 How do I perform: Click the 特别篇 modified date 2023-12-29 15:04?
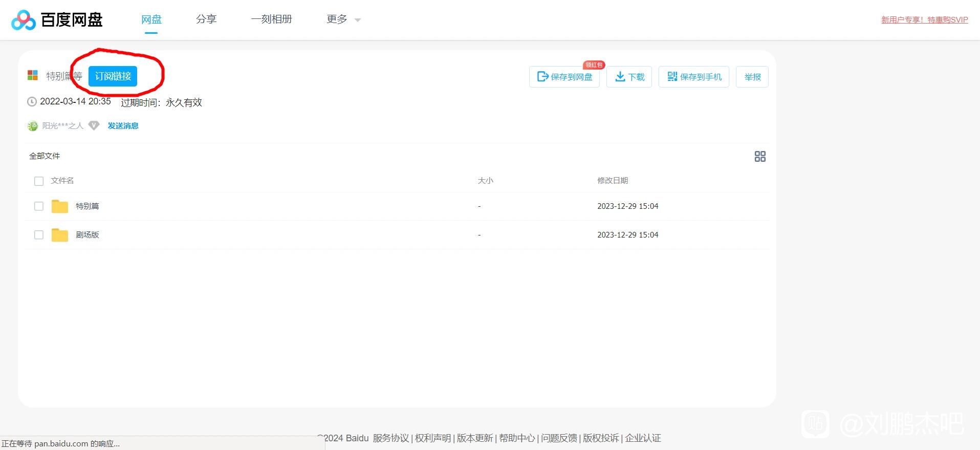(x=628, y=206)
